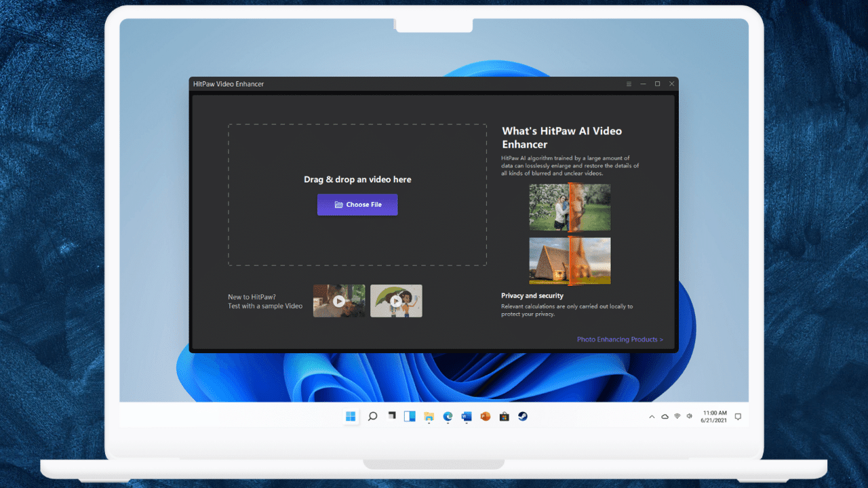Viewport: 868px width, 488px height.
Task: Click the 'What's HitPaw AI Video Enhancer' heading
Action: 561,138
